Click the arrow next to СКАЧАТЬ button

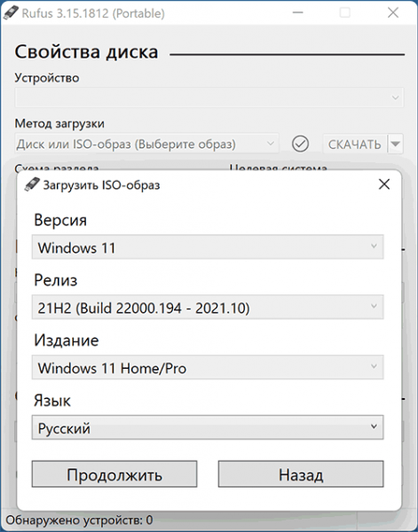pyautogui.click(x=395, y=144)
